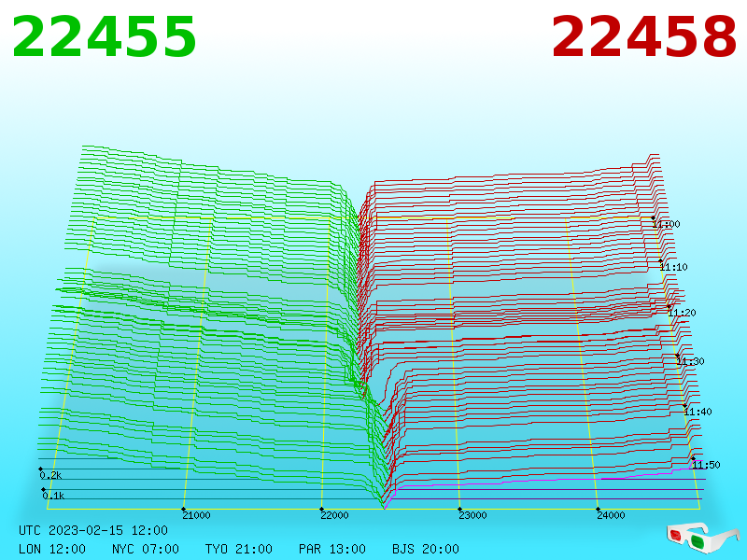The height and width of the screenshot is (560, 747).
Task: Click the 21000 price axis label
Action: (x=196, y=515)
